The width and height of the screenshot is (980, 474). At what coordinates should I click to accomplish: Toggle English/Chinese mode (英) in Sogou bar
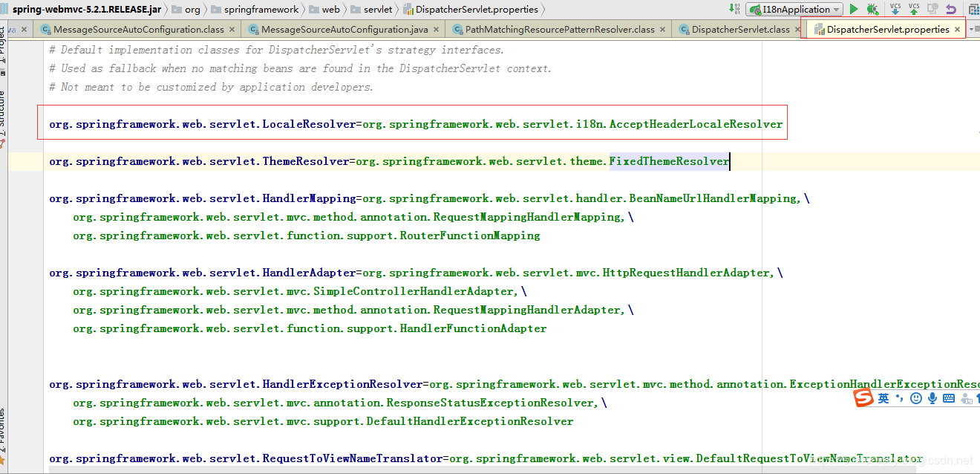point(883,398)
